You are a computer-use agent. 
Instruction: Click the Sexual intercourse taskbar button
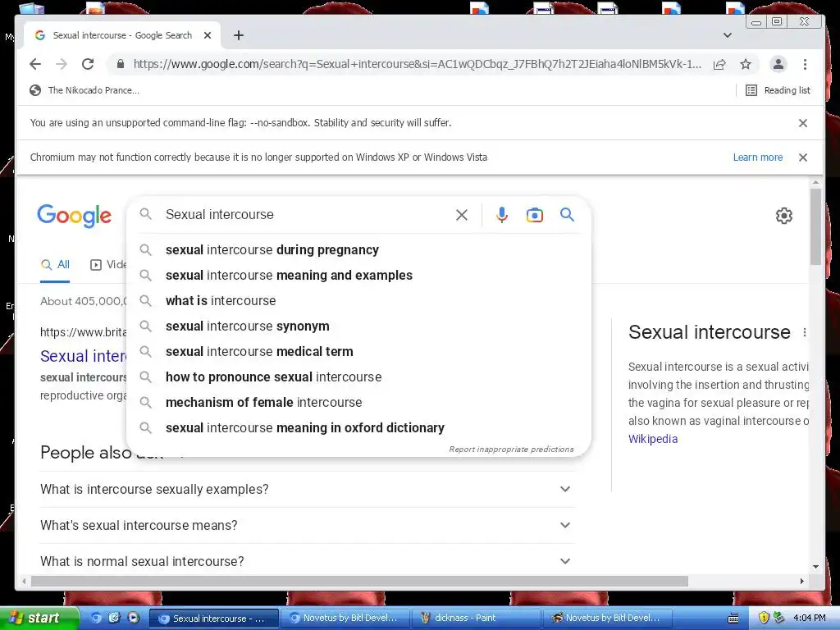coord(214,619)
